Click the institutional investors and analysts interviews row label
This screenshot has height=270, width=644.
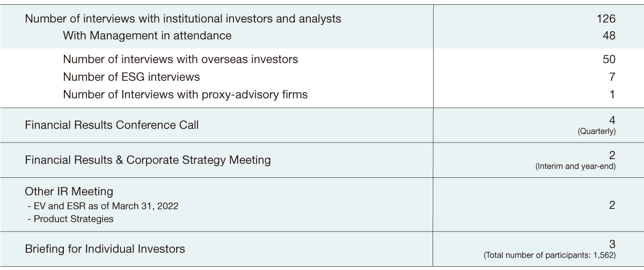[x=183, y=19]
